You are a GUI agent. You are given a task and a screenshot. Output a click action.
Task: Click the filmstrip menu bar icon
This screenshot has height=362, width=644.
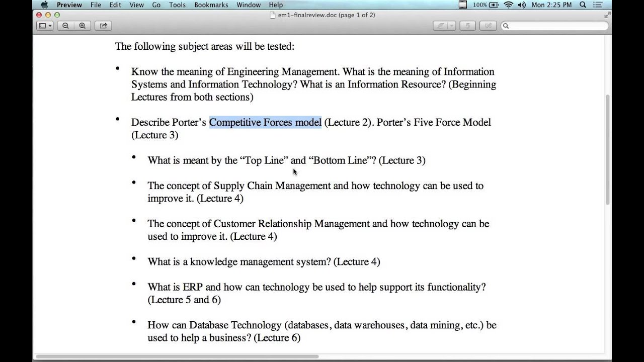tap(463, 5)
